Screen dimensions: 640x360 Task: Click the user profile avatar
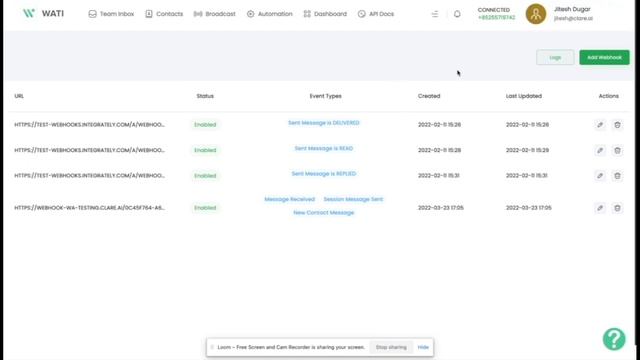(536, 14)
